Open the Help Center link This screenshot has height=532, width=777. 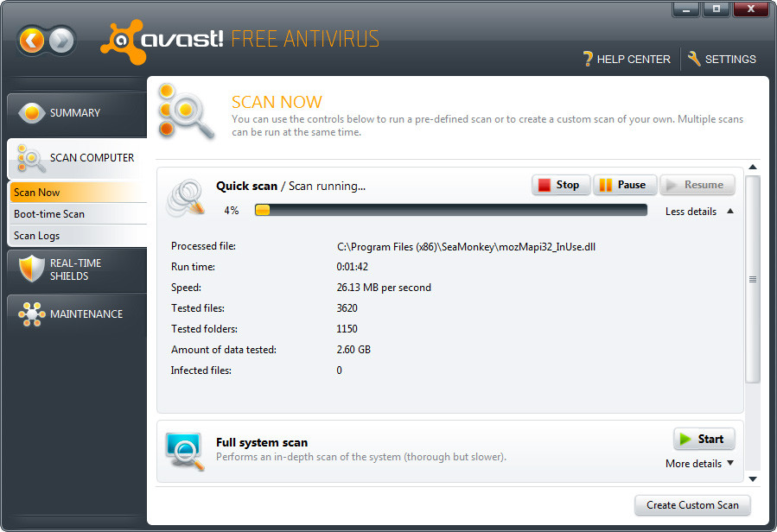[627, 59]
